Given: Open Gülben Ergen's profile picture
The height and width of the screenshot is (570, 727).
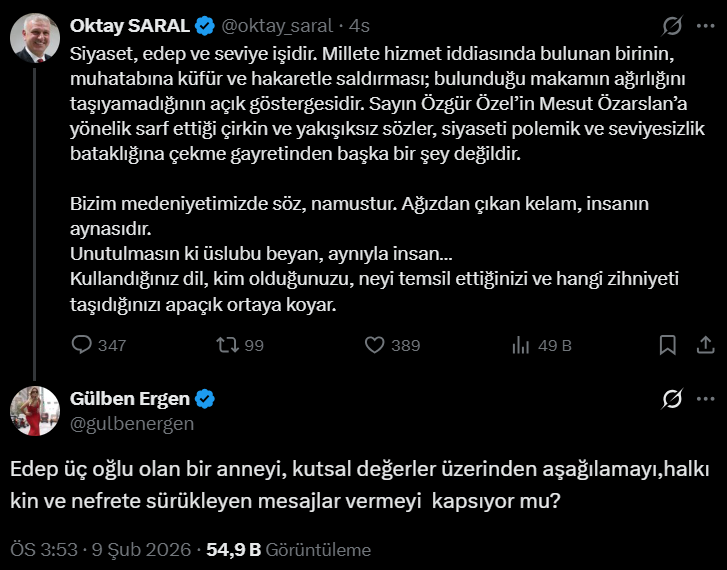Looking at the screenshot, I should pyautogui.click(x=34, y=410).
